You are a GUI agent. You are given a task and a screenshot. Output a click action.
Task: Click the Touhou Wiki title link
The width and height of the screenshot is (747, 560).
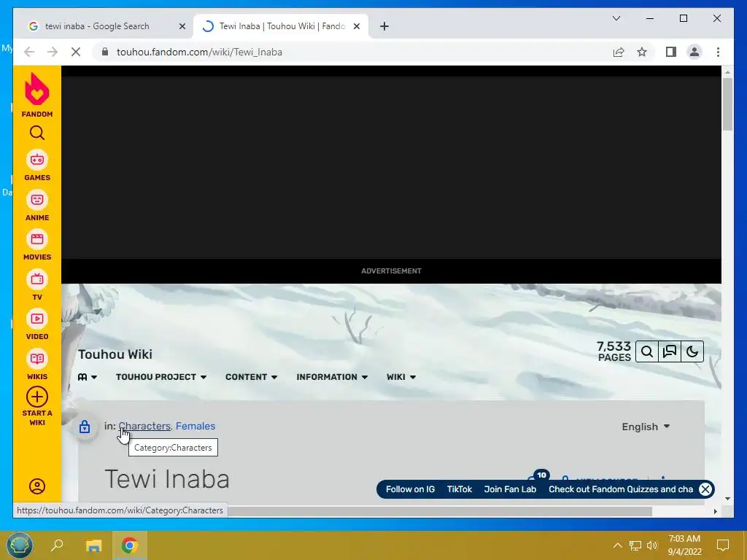(115, 354)
